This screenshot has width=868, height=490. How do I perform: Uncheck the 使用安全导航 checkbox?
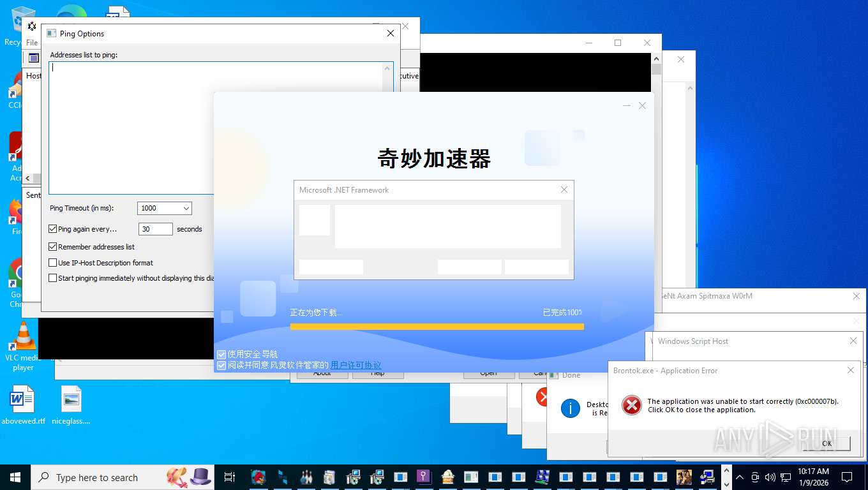pyautogui.click(x=221, y=354)
